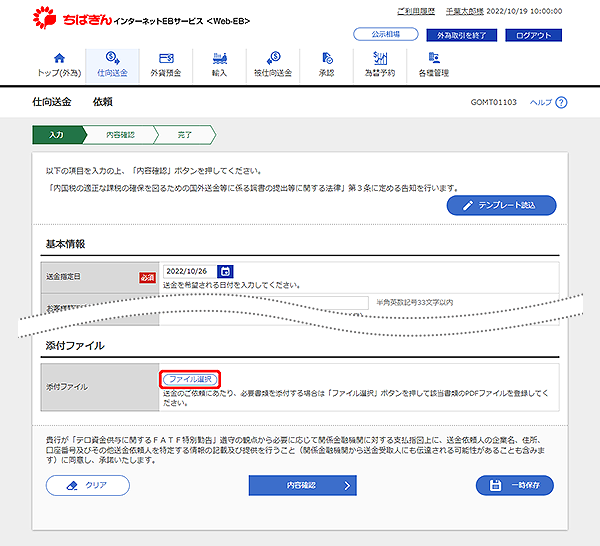Click the 半角英数記号33文字以内 hint text
This screenshot has height=546, width=600.
tap(414, 302)
